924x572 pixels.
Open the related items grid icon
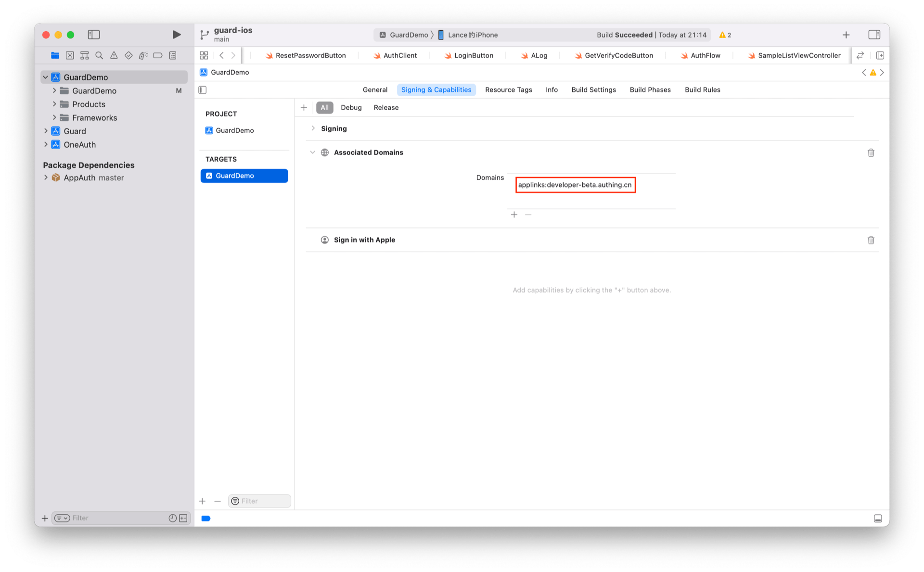pos(204,55)
